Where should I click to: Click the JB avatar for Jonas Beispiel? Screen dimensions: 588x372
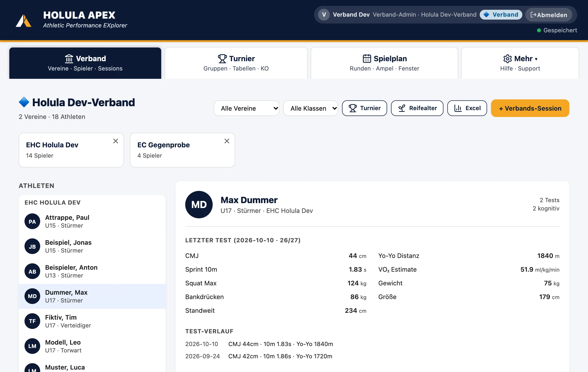32,246
